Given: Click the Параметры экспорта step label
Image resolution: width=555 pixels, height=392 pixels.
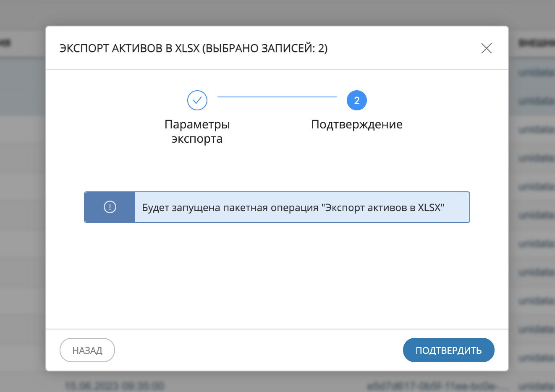Looking at the screenshot, I should 197,131.
